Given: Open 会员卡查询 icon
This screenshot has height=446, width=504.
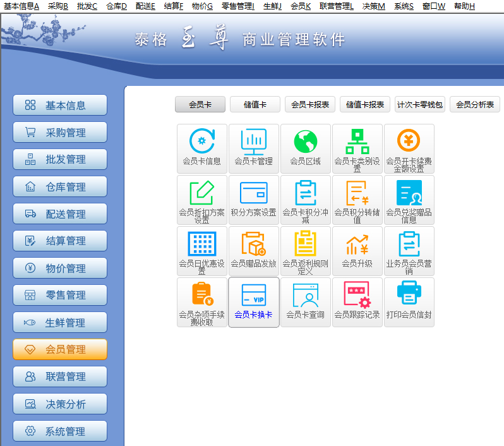Looking at the screenshot, I should click(305, 296).
